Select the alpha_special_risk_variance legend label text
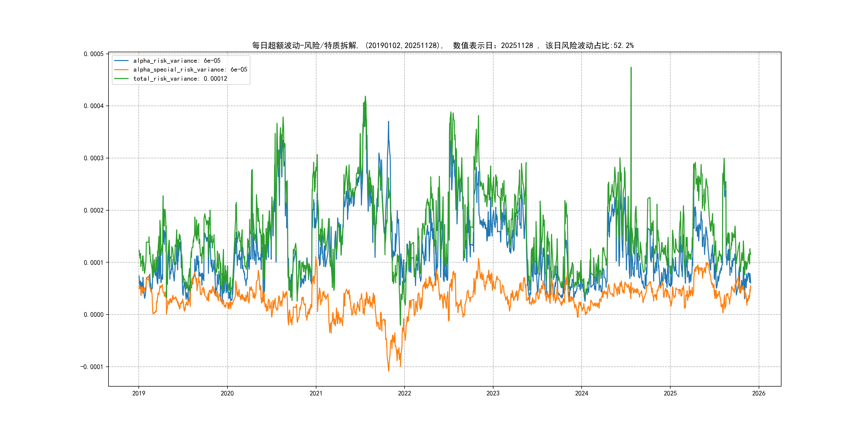Viewport: 868px width, 434px height. pos(190,70)
